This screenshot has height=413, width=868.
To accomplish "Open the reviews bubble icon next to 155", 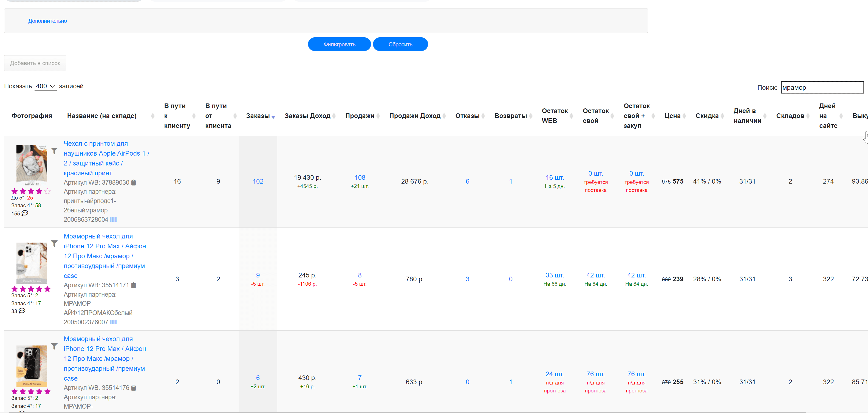I will (25, 213).
